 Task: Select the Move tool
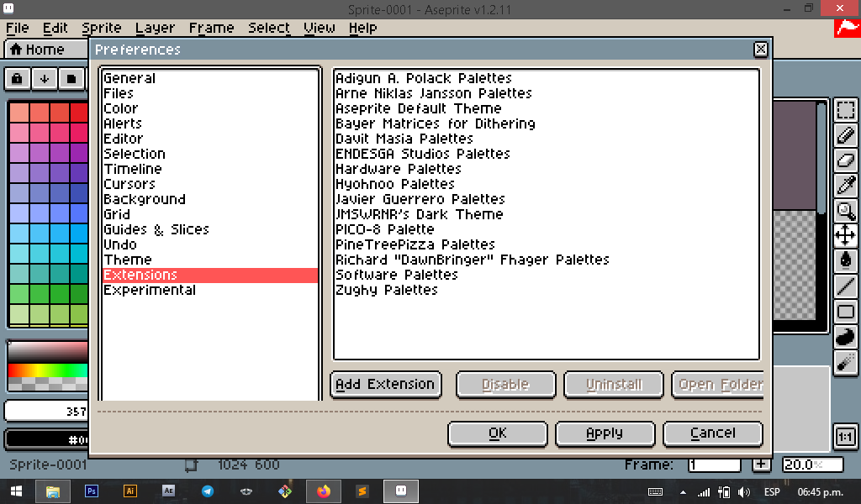[x=845, y=235]
